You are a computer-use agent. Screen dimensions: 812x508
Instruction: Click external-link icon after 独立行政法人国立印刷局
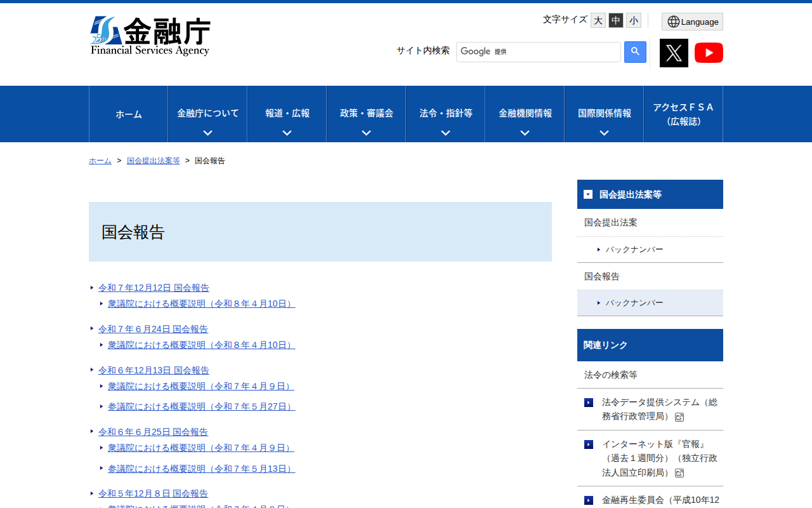[679, 473]
